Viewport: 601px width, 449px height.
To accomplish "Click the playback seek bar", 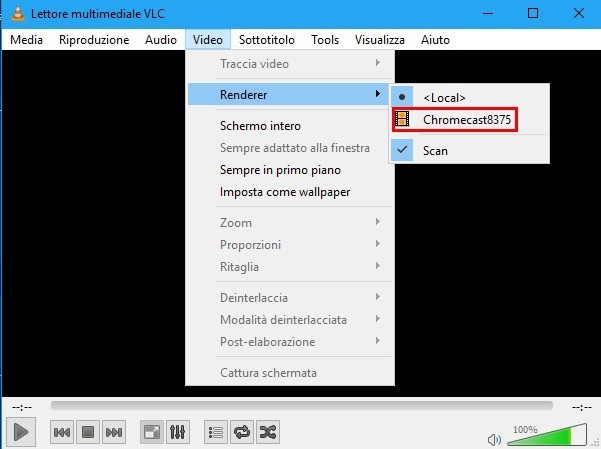I will 300,406.
